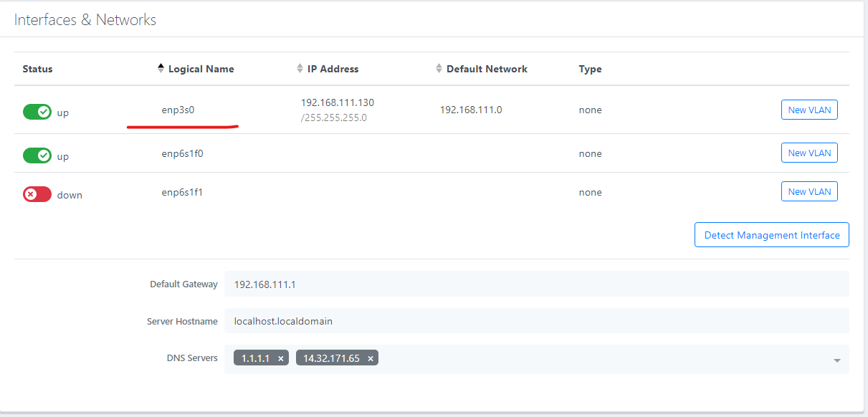868x417 pixels.
Task: Edit the Server Hostname field
Action: pos(536,321)
